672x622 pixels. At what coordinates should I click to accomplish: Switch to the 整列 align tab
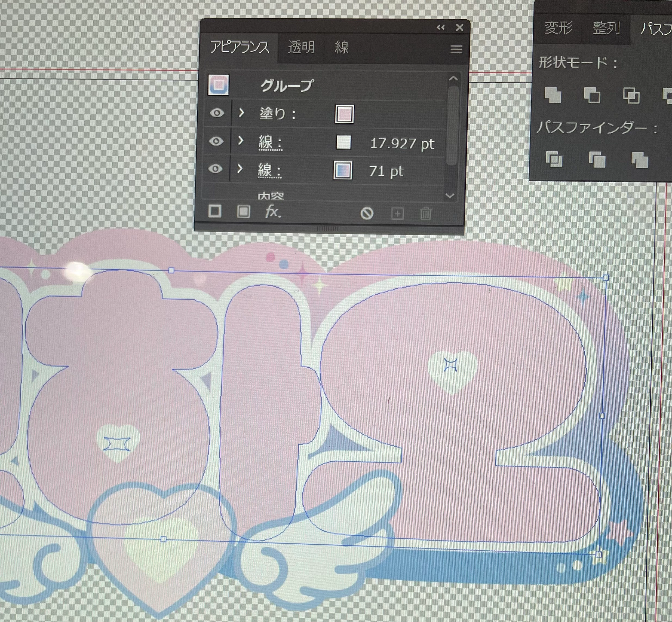tap(606, 28)
